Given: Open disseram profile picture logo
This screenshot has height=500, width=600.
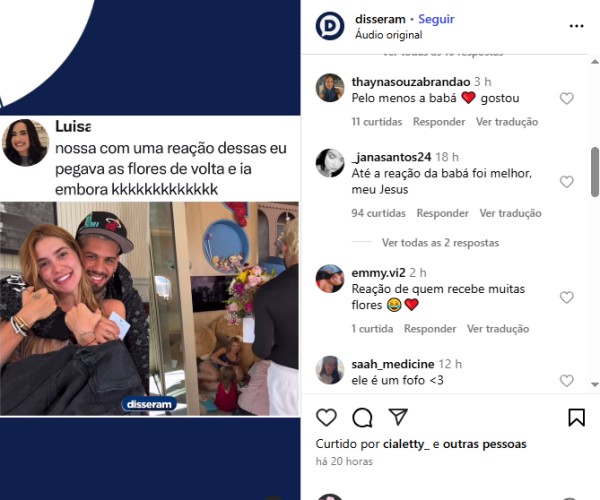Looking at the screenshot, I should coord(330,26).
